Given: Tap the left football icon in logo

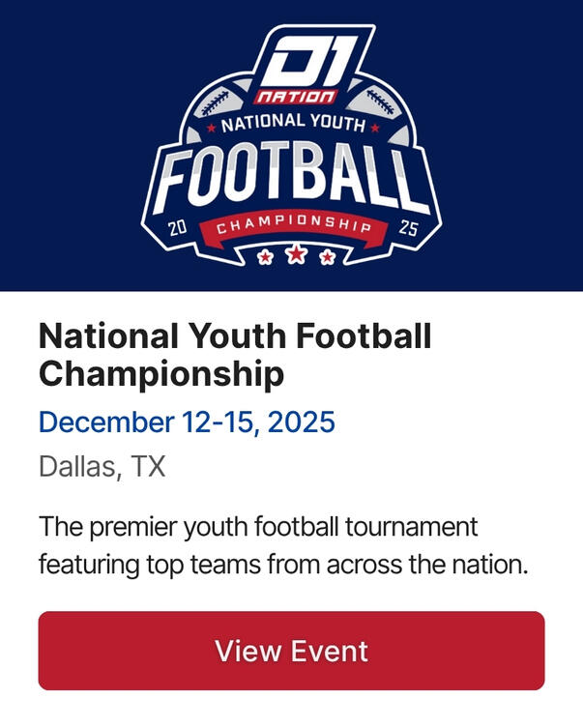Looking at the screenshot, I should click(221, 102).
